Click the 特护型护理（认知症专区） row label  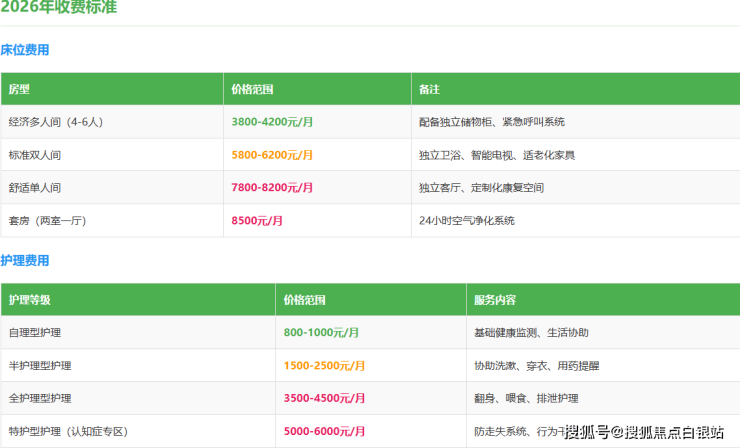(x=68, y=431)
